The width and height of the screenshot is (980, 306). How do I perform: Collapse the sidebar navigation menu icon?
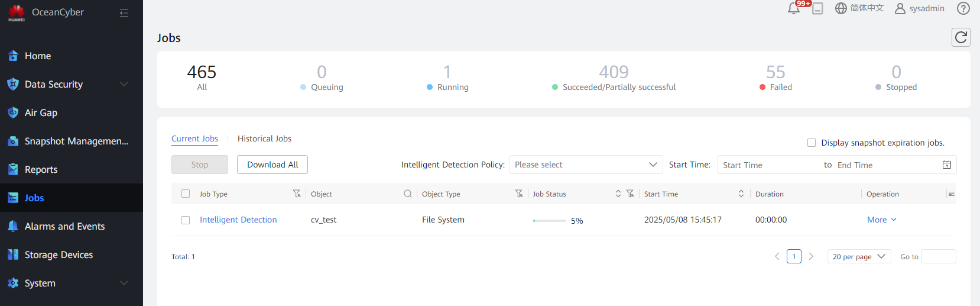[x=124, y=13]
